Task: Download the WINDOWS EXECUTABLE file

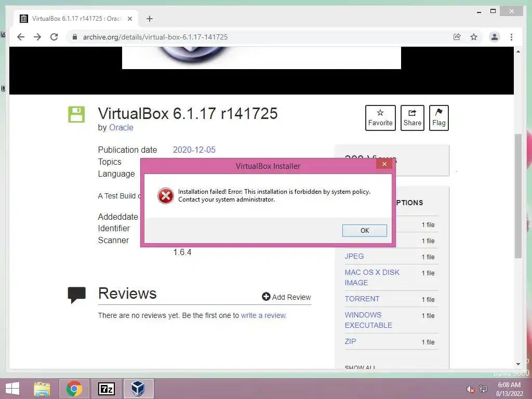Action: tap(368, 320)
